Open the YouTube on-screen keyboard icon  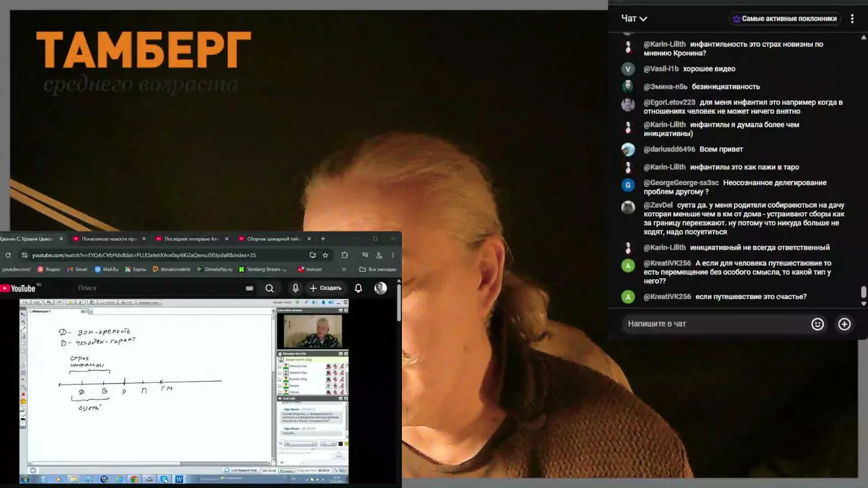(250, 288)
